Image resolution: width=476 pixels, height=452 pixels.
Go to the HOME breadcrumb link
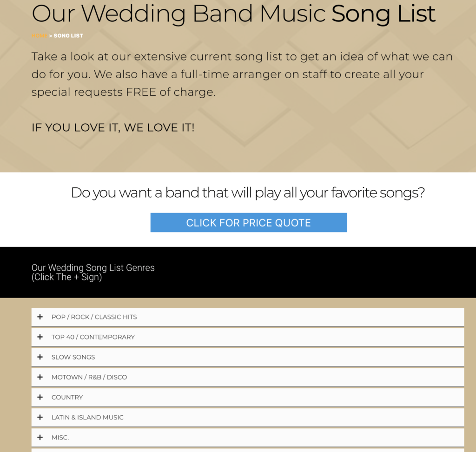tap(39, 36)
